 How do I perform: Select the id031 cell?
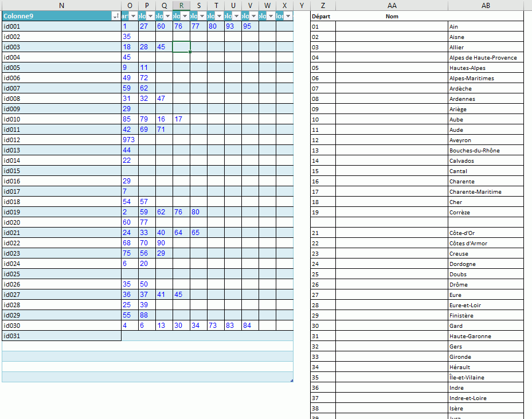click(x=61, y=336)
